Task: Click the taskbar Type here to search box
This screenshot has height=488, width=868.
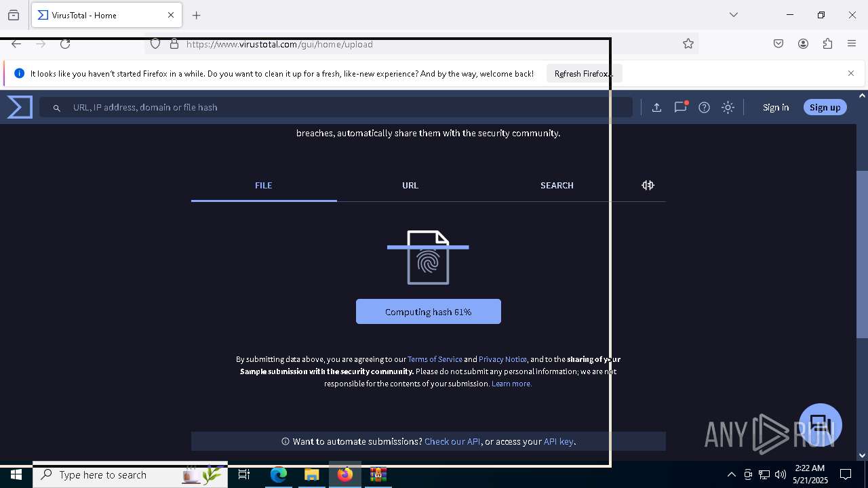Action: pyautogui.click(x=130, y=474)
